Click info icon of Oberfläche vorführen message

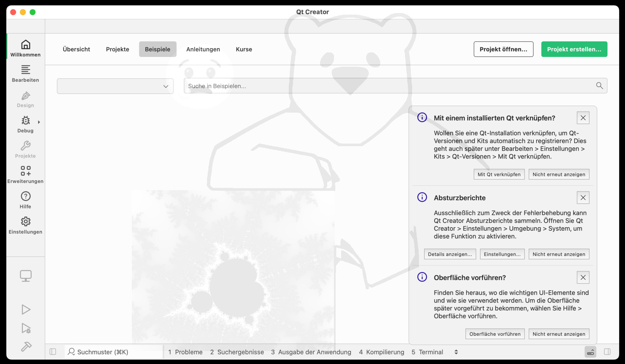422,277
